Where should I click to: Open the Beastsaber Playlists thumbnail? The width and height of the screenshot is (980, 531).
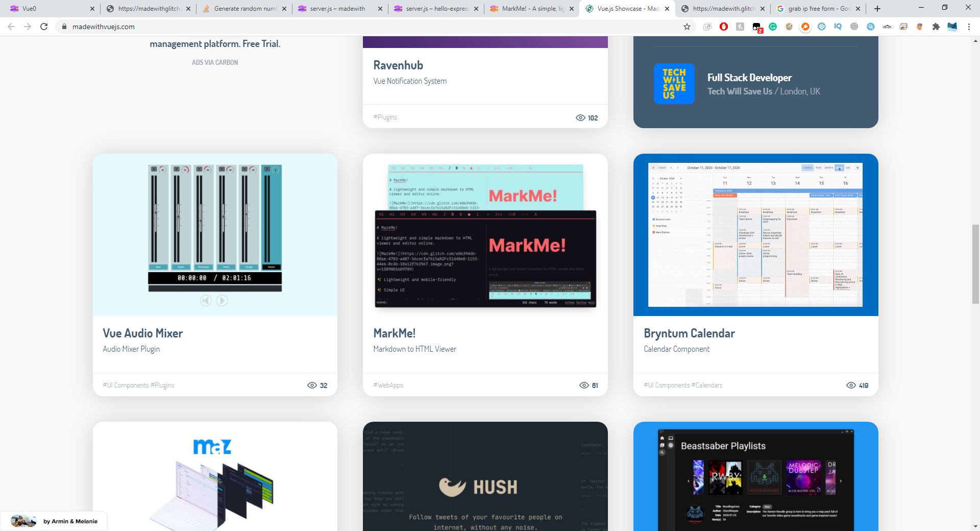756,476
